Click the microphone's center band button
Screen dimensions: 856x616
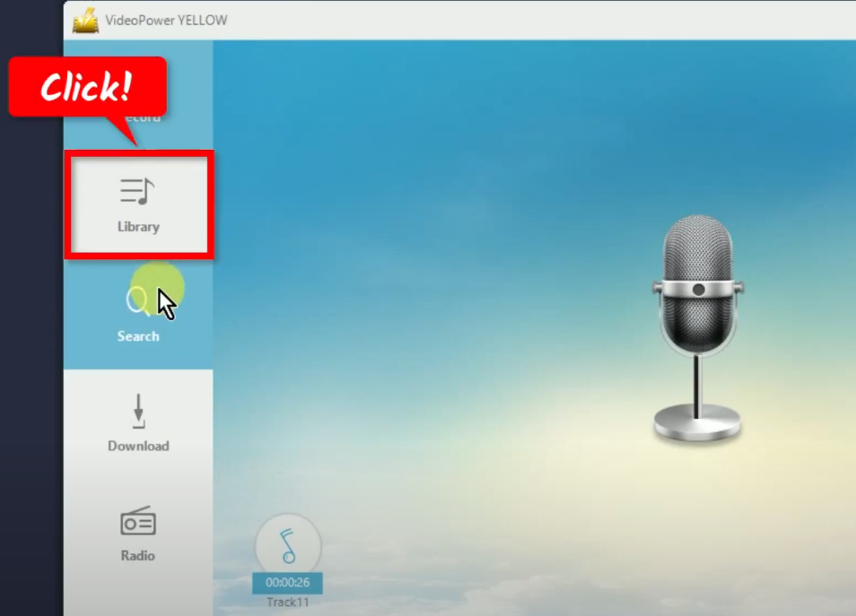[x=698, y=289]
